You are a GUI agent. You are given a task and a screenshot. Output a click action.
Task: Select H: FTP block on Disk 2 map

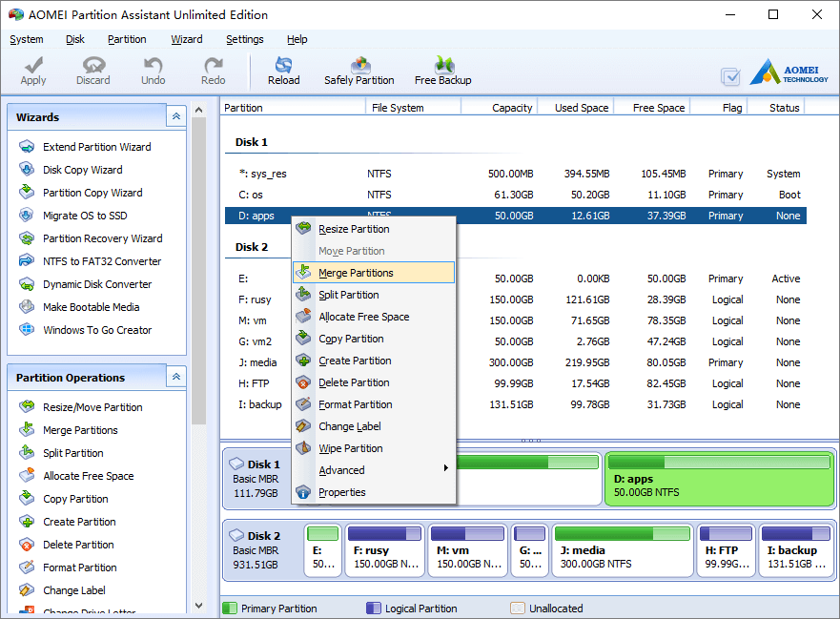727,550
